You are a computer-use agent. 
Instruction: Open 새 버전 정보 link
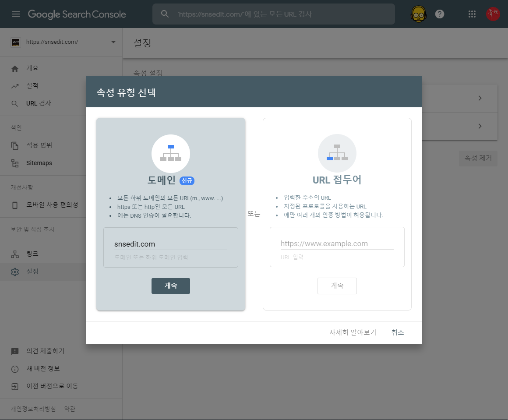click(43, 368)
